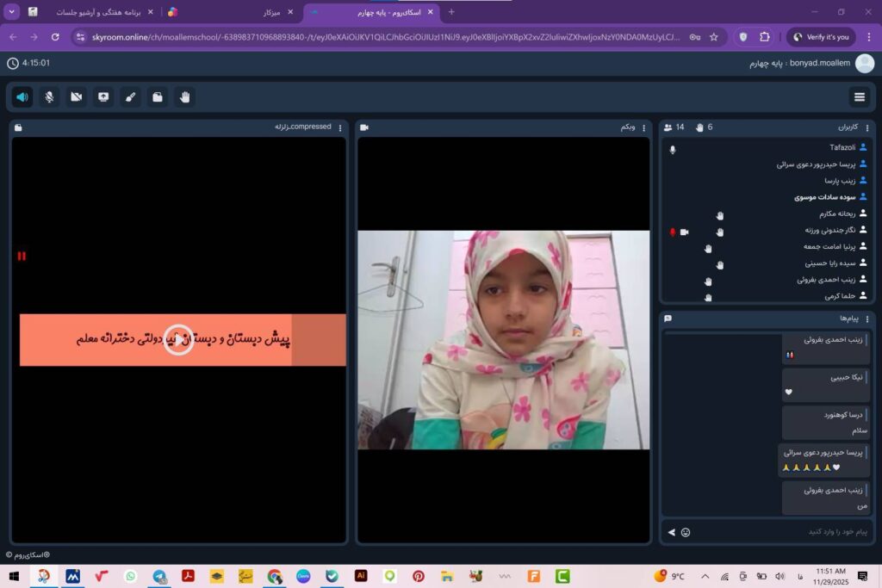The height and width of the screenshot is (588, 882).
Task: Click the emoji picker in chat
Action: coord(686,532)
